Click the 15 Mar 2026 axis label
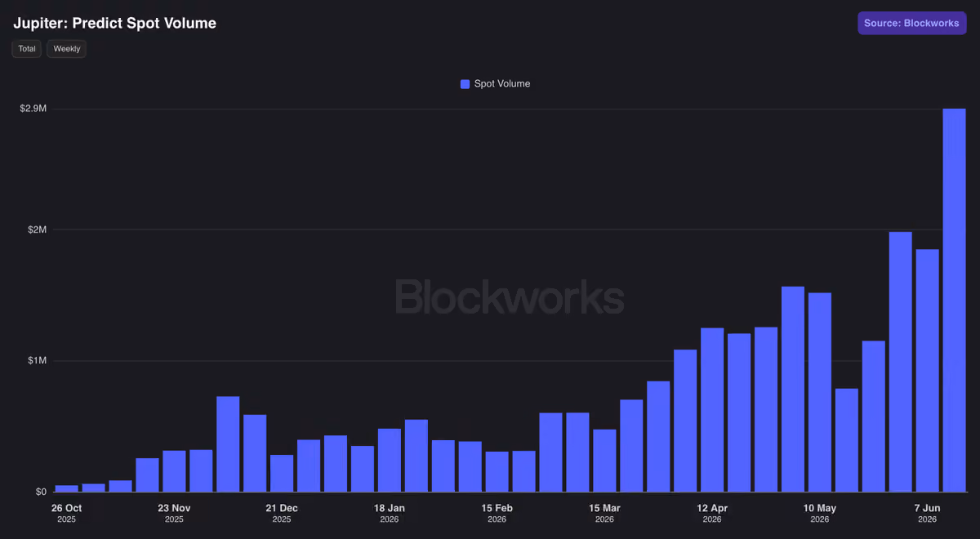Image resolution: width=980 pixels, height=539 pixels. click(604, 513)
